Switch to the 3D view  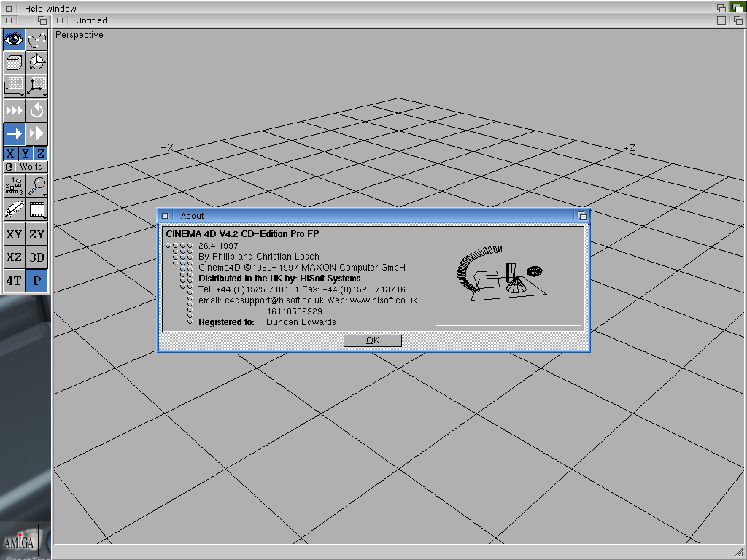pyautogui.click(x=36, y=257)
